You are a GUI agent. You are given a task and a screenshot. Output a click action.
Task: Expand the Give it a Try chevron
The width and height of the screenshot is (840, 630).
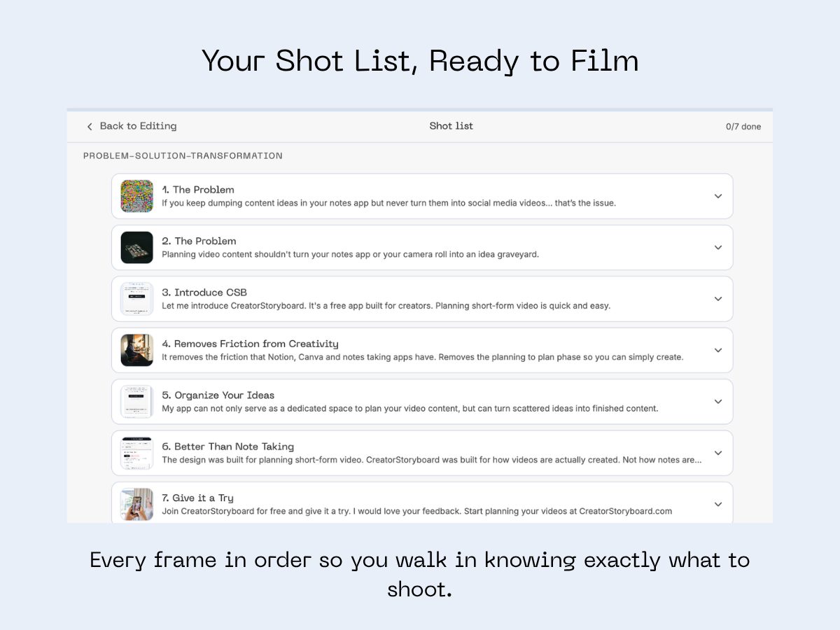click(717, 504)
